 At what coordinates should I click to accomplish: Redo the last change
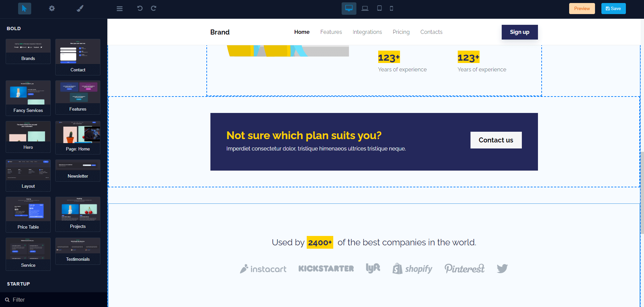(153, 8)
